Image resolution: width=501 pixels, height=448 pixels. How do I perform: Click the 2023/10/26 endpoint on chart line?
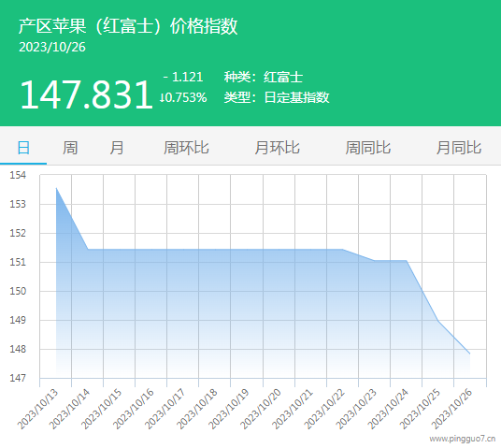(x=469, y=354)
